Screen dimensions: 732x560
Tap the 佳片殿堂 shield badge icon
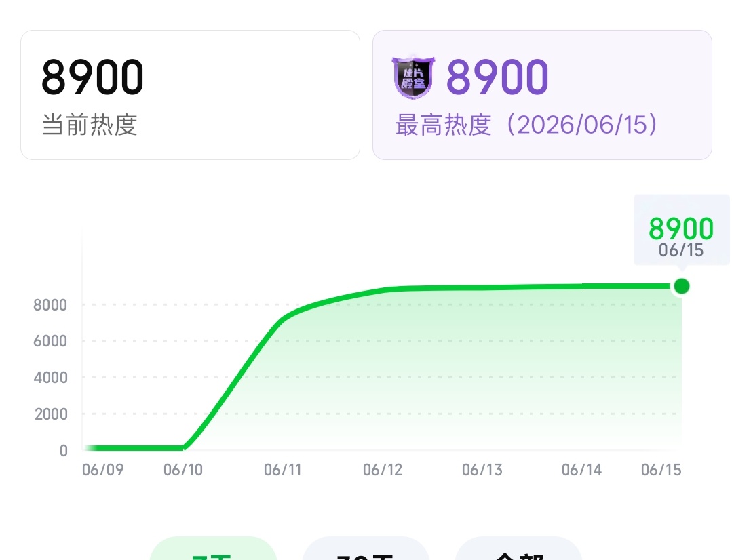tap(413, 77)
